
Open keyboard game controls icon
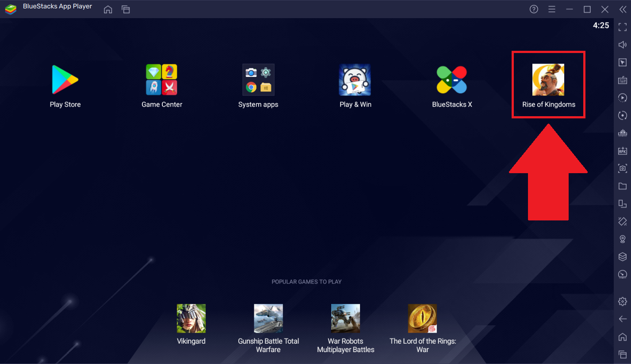pos(623,80)
